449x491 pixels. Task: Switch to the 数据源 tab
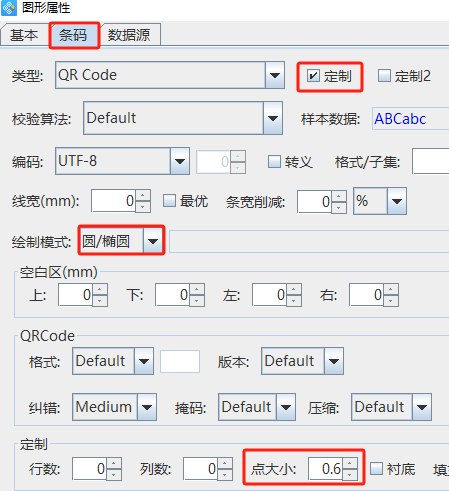click(129, 35)
